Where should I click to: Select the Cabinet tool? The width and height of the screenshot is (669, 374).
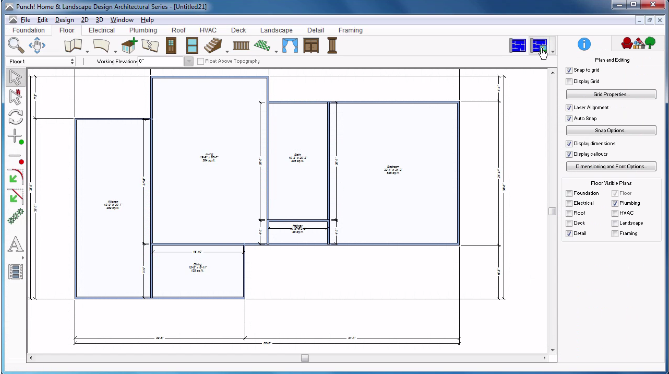311,45
